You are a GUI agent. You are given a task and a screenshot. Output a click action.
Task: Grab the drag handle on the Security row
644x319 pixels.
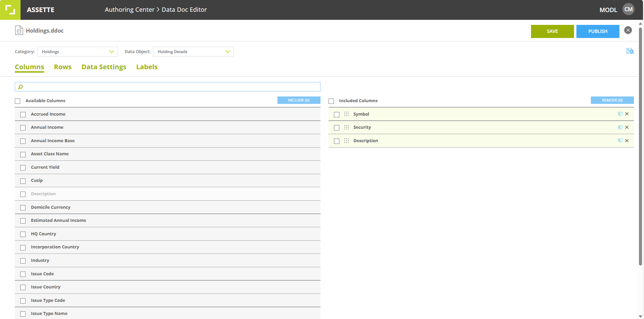[346, 127]
